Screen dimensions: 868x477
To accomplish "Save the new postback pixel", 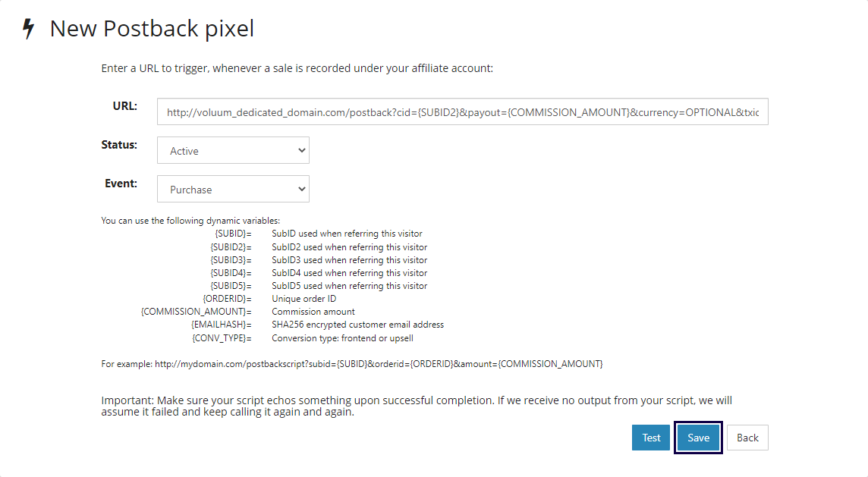I will (698, 438).
